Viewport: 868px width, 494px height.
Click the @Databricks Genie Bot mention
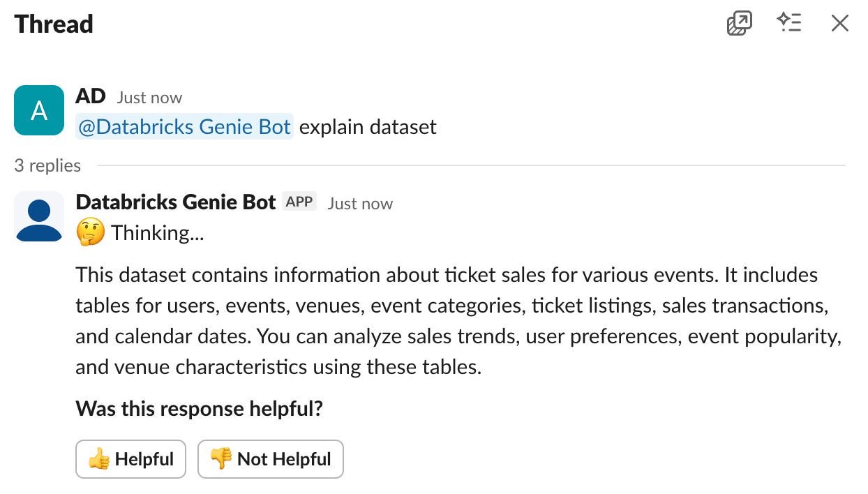[x=184, y=127]
